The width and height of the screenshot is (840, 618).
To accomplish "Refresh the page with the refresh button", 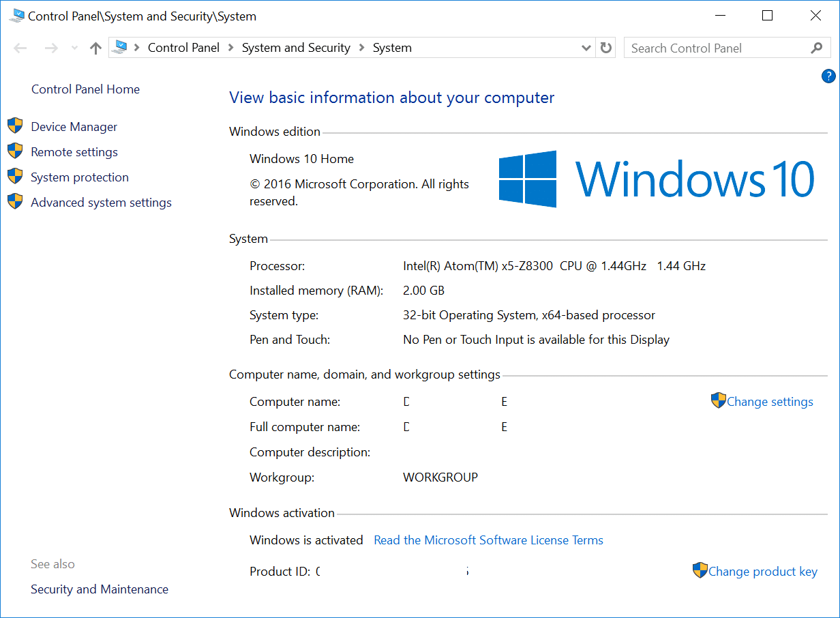I will click(x=605, y=48).
